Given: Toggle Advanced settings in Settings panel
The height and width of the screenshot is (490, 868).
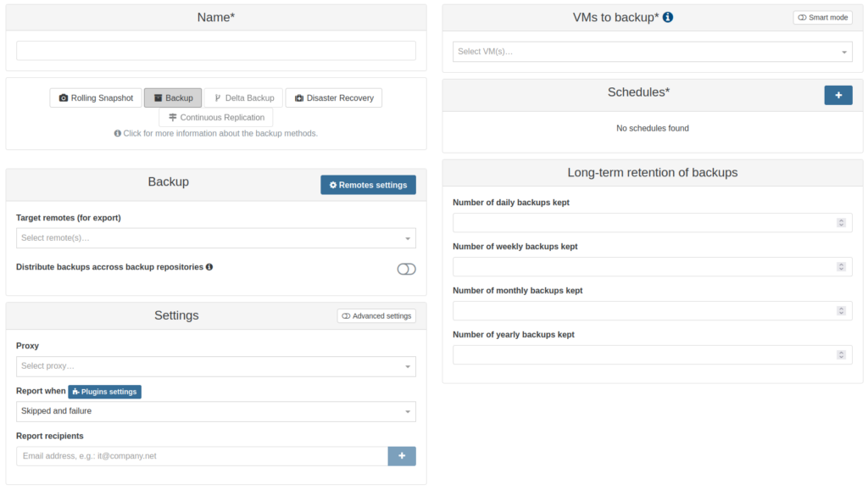Looking at the screenshot, I should [x=376, y=316].
